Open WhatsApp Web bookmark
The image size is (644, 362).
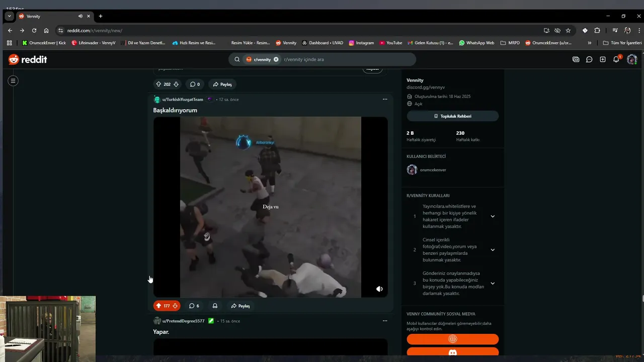477,43
